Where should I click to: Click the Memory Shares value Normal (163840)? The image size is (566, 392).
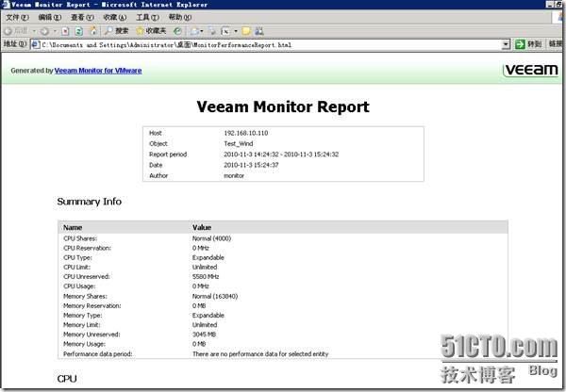tap(215, 297)
